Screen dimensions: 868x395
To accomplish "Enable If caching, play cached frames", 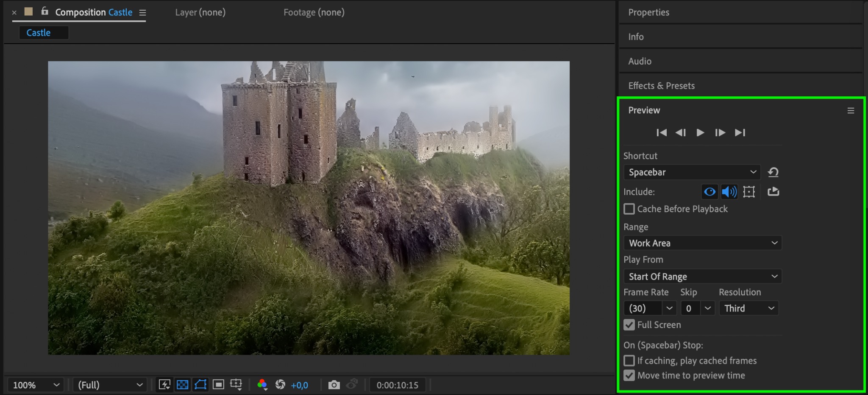I will pos(629,361).
